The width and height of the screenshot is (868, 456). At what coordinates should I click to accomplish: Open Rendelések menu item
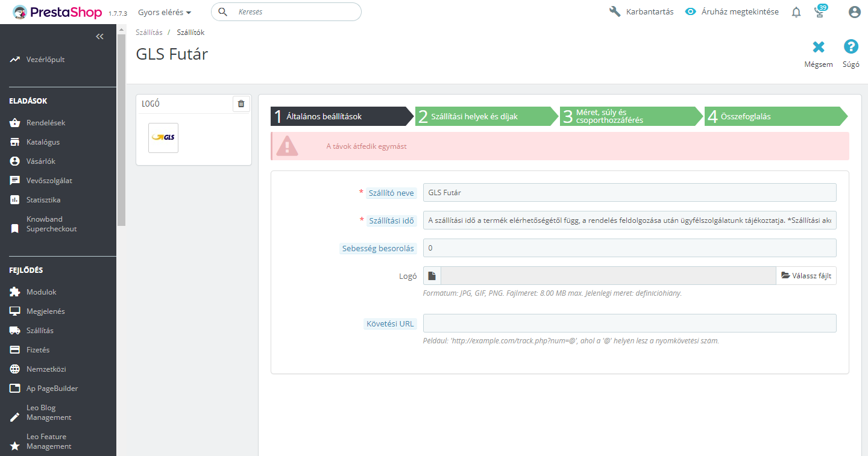point(46,123)
